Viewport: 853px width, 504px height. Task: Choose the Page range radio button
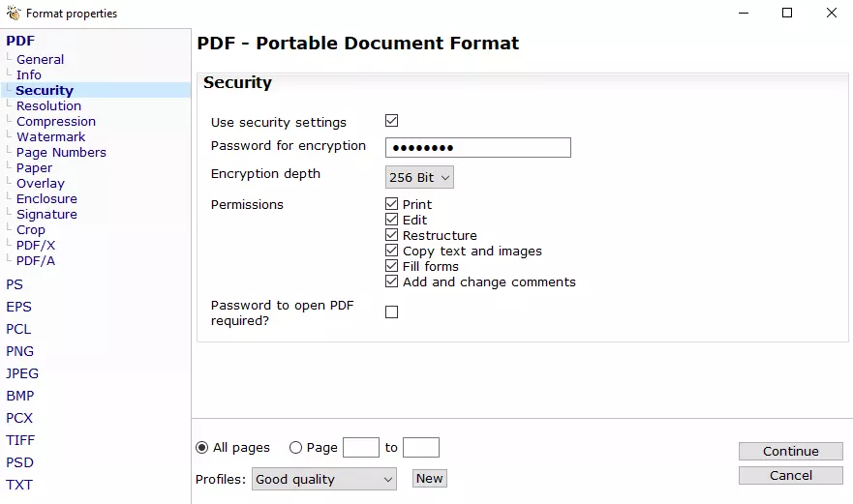[296, 448]
